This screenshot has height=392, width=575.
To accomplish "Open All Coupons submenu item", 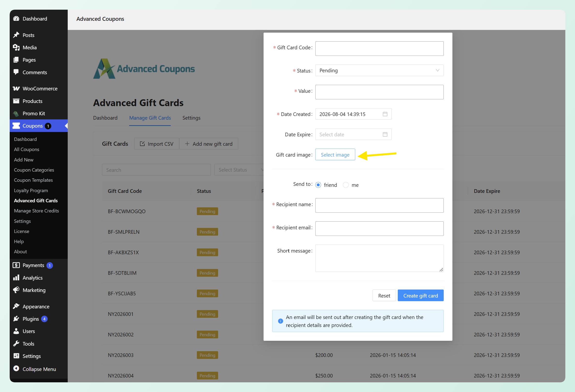I will click(26, 149).
